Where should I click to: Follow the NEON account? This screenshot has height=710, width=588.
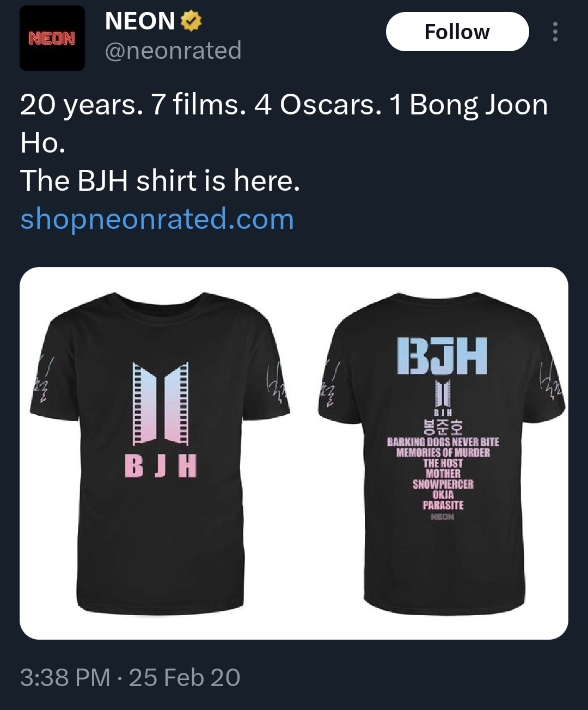(x=457, y=32)
